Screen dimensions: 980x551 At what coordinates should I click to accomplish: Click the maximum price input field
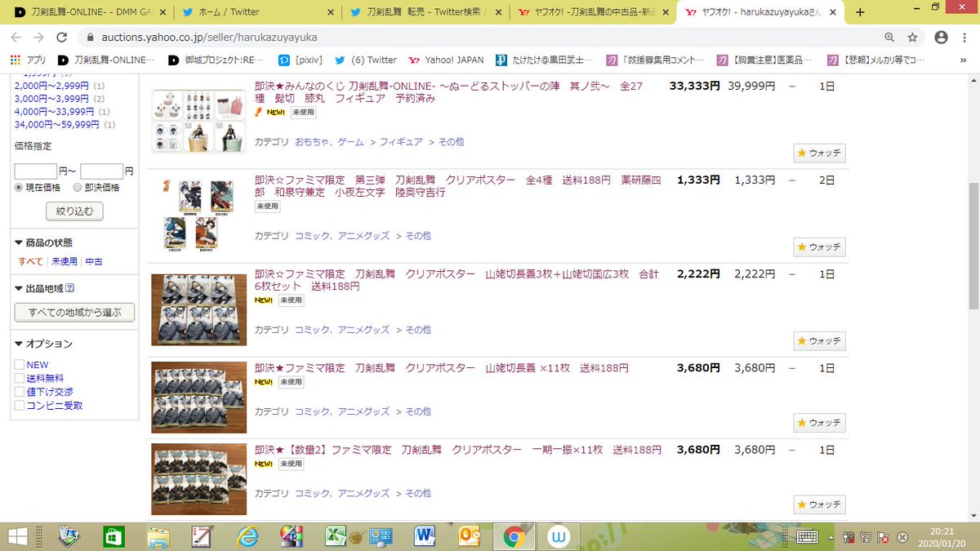point(101,171)
